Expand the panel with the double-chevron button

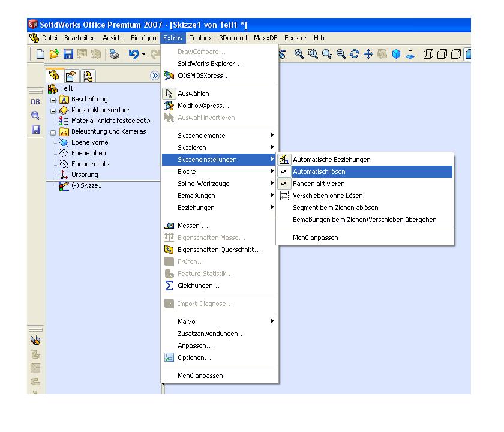pyautogui.click(x=155, y=76)
